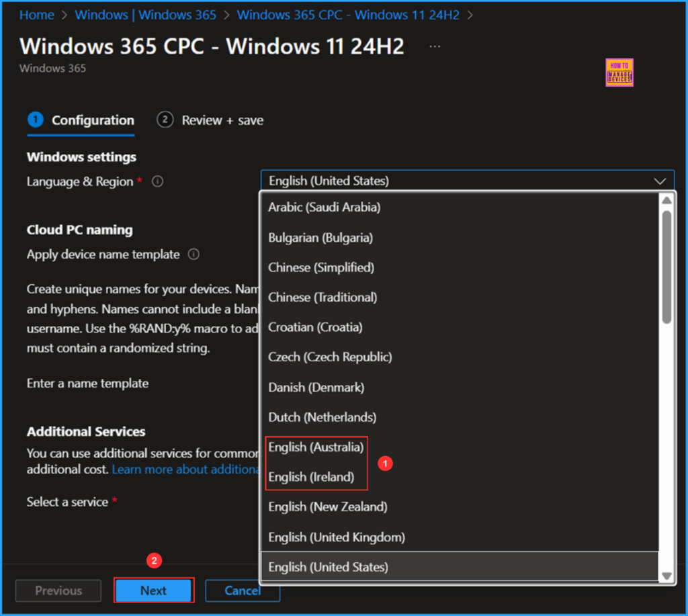Click scrollbar down arrow in language list
Image resolution: width=688 pixels, height=616 pixels.
666,576
